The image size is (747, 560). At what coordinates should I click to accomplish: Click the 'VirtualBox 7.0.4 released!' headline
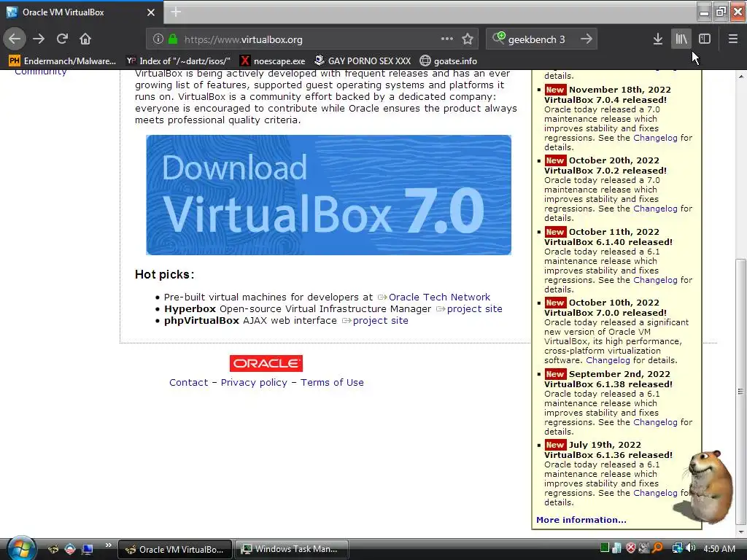[605, 100]
